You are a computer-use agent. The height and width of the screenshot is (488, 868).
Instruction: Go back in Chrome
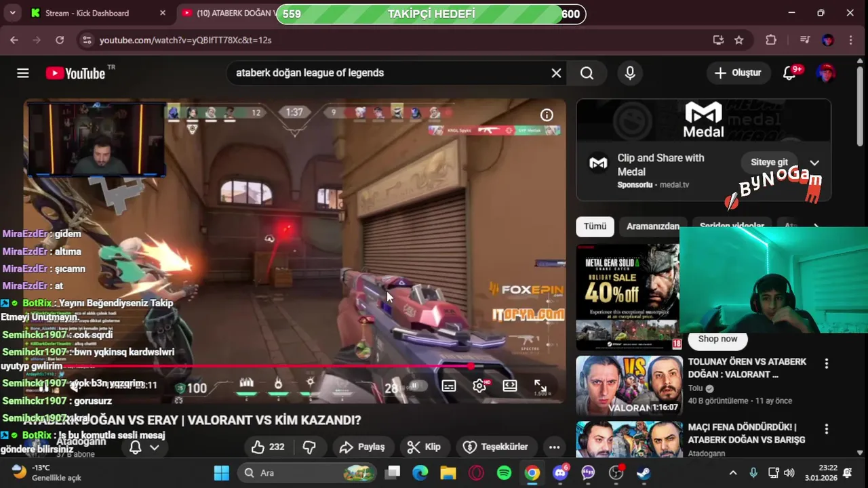[x=14, y=40]
